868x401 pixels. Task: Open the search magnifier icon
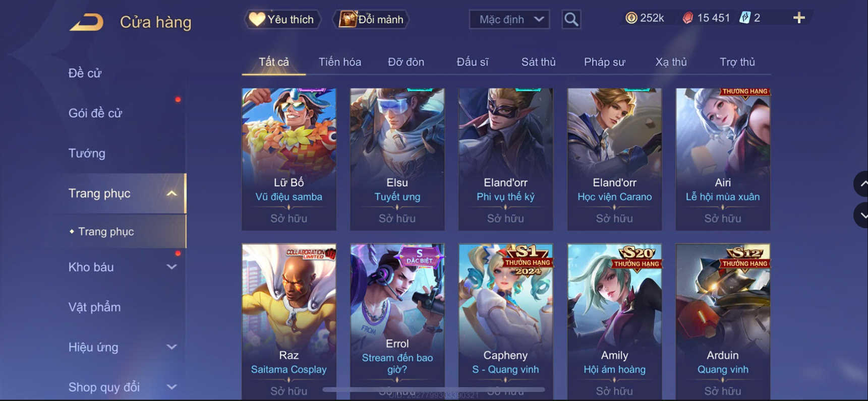pos(571,20)
